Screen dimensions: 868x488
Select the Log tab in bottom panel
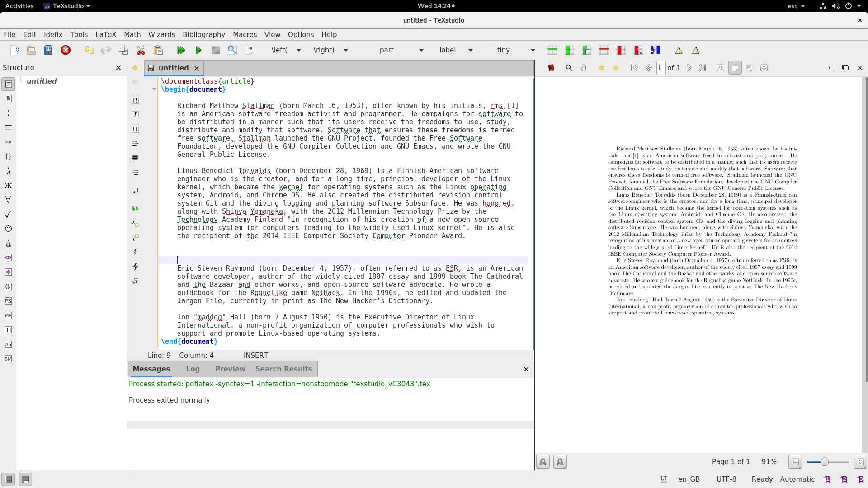click(x=193, y=368)
